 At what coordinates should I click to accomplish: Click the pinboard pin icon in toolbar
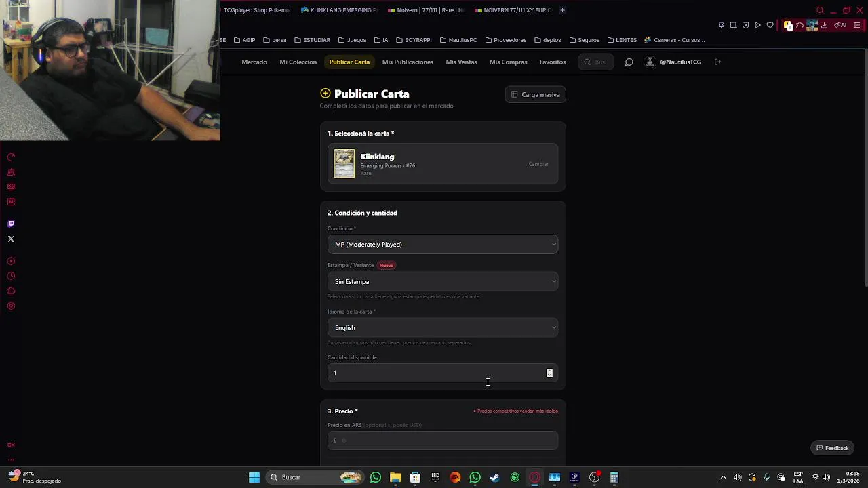pyautogui.click(x=721, y=25)
